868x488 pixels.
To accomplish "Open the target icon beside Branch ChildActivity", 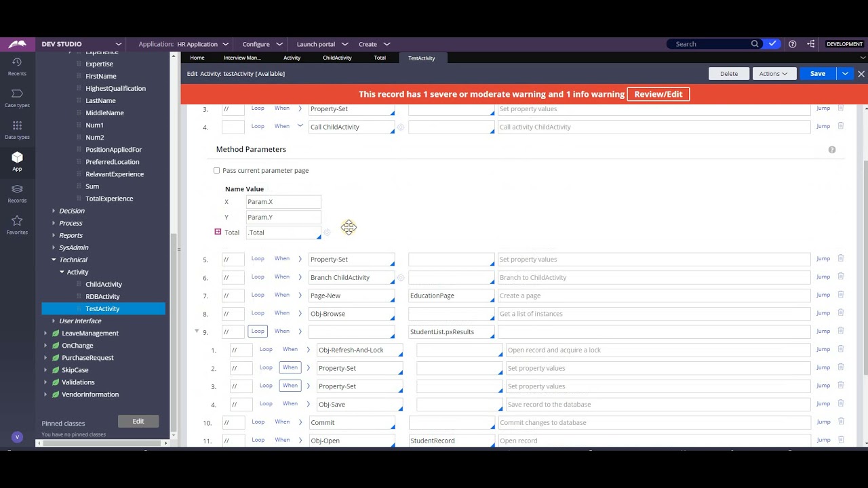I will (x=401, y=277).
